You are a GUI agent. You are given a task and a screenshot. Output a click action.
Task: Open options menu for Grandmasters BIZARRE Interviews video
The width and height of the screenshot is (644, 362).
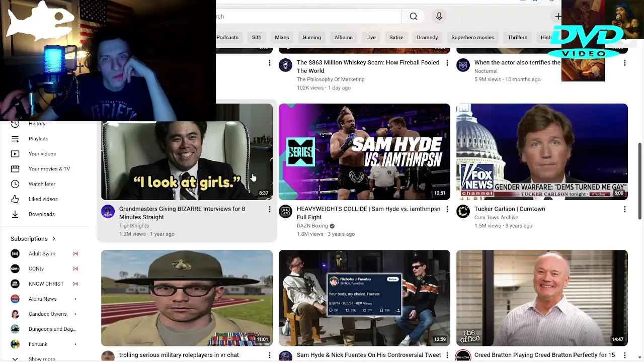[269, 209]
